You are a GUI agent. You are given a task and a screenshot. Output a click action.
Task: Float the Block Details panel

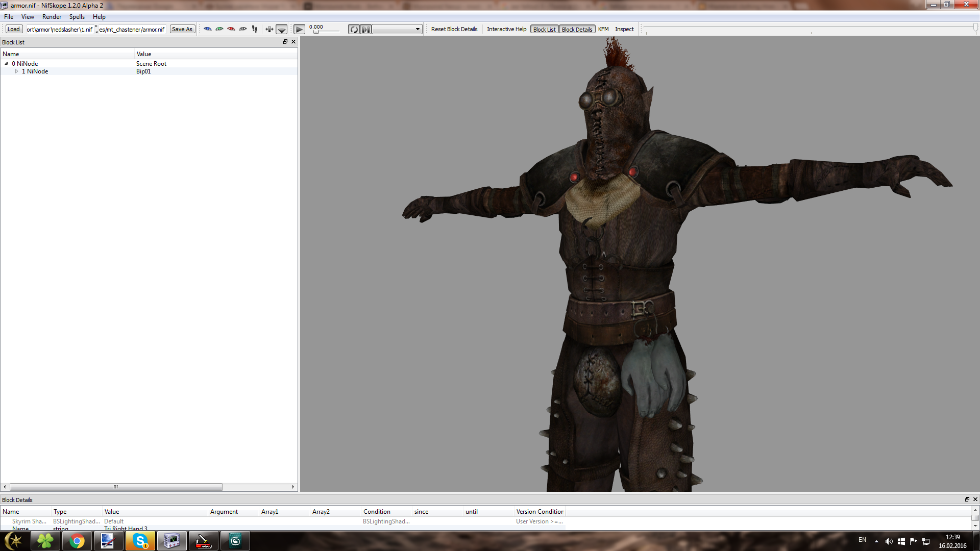(x=967, y=499)
